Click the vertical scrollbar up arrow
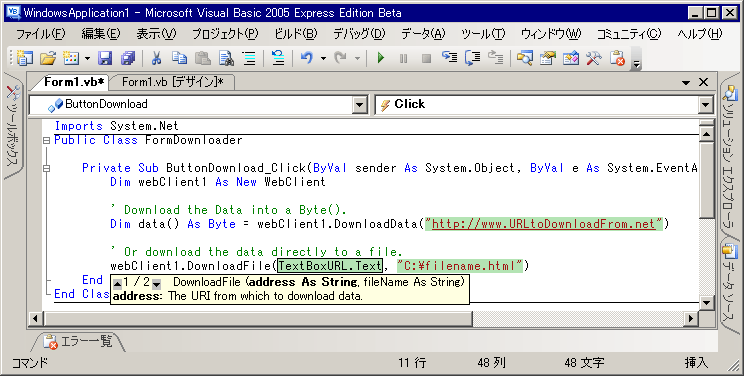Screen dimensions: 744x376 coord(706,135)
